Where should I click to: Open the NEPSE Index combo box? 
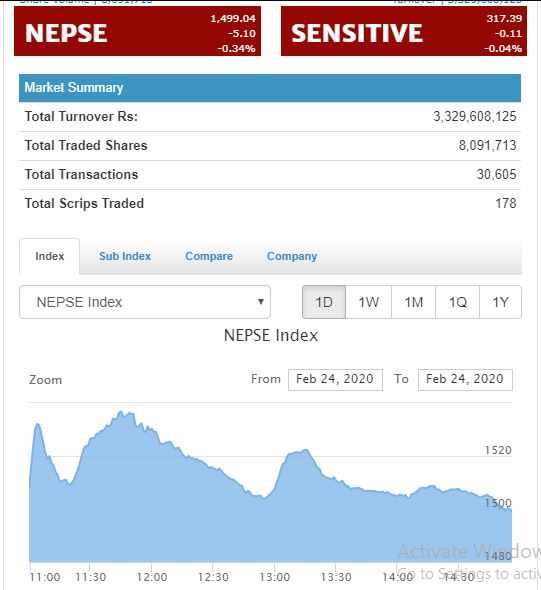click(x=145, y=302)
